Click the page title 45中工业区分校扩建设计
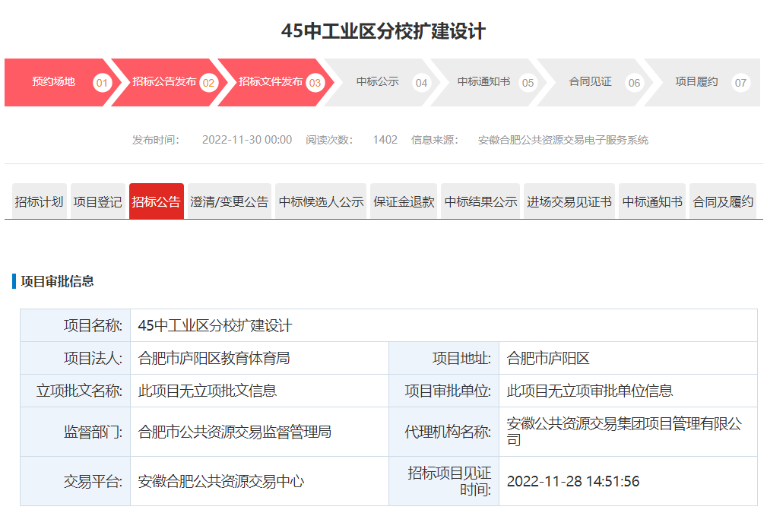Screen dimensions: 767x532 point(383,31)
